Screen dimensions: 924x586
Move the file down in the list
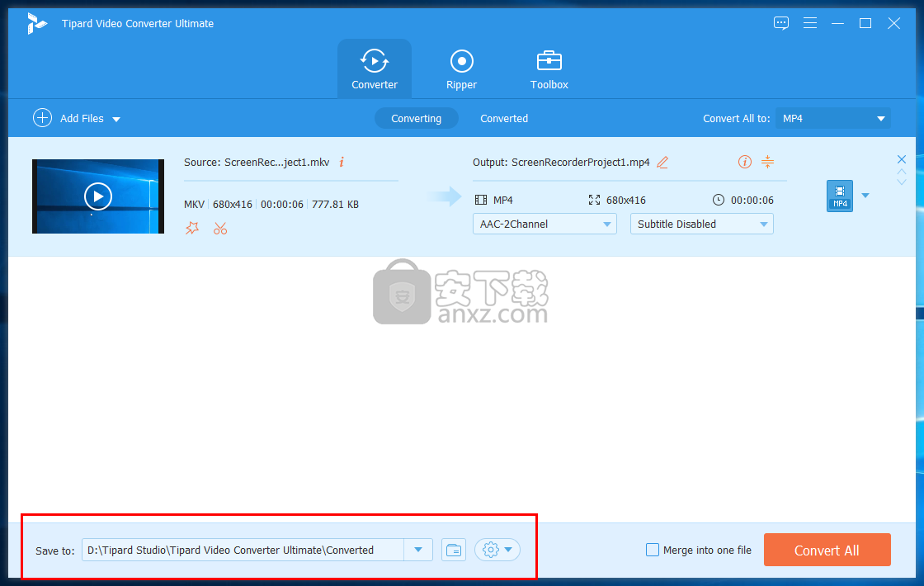pos(901,182)
